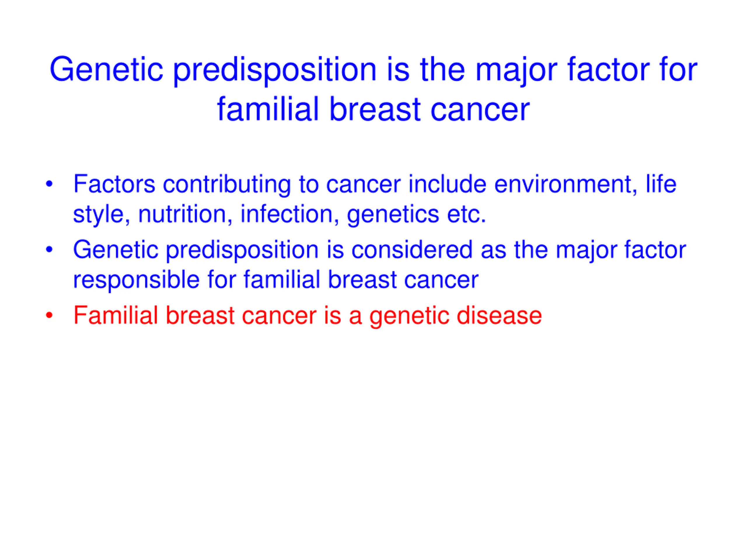This screenshot has height=560, width=747.
Task: Select the second blue bullet marker
Action: (49, 250)
